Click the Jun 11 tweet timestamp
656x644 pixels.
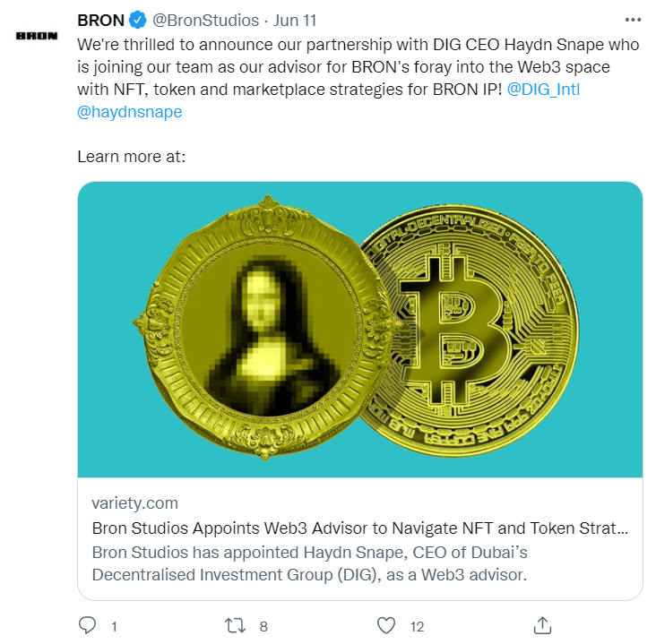295,20
